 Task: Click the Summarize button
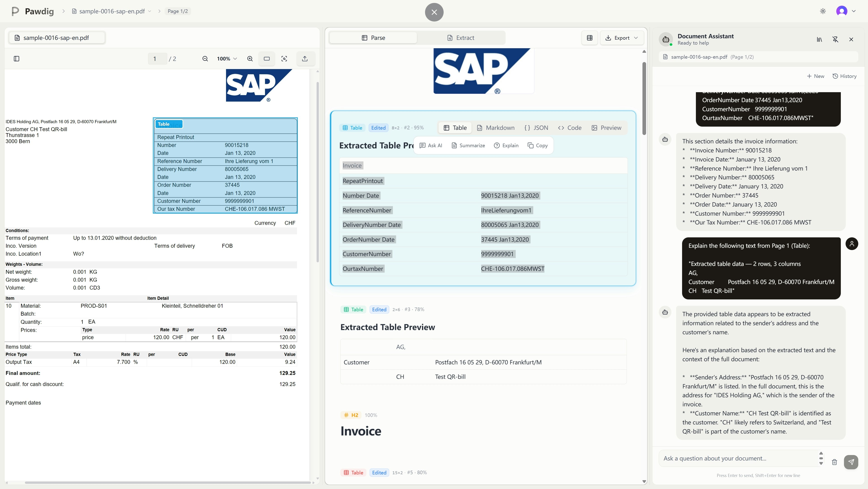pos(468,145)
